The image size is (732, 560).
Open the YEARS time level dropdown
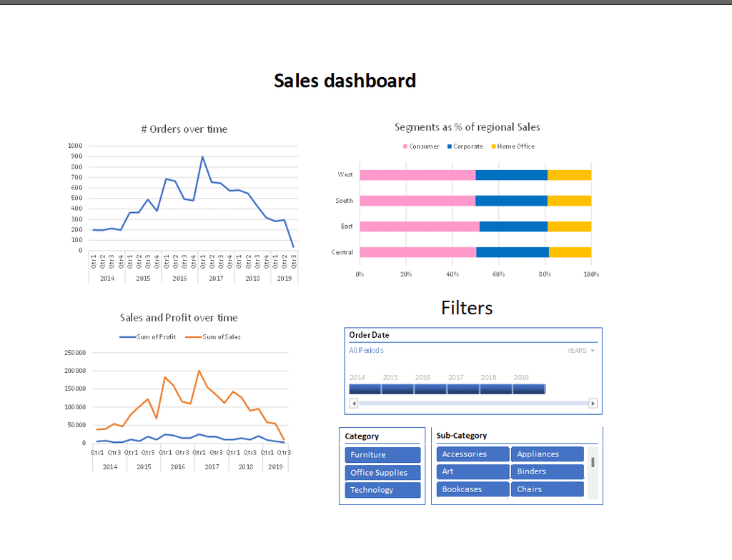click(x=580, y=351)
